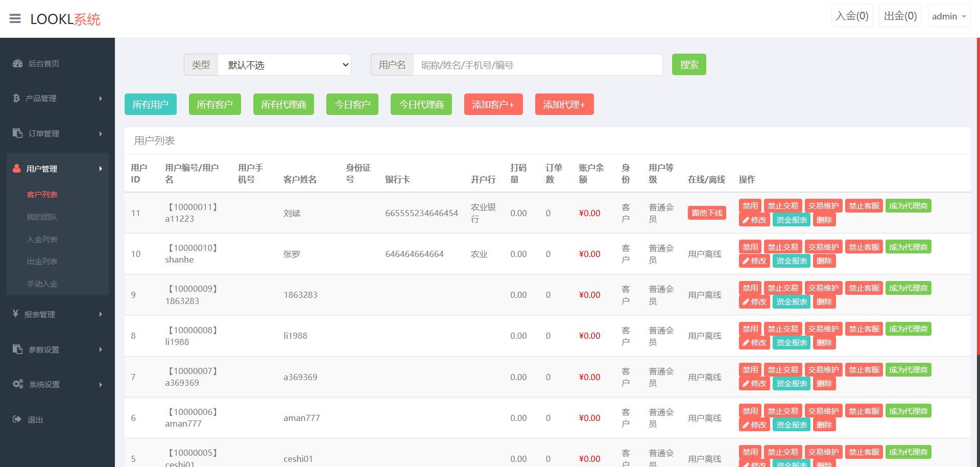This screenshot has width=980, height=467.
Task: Open the admin account dropdown
Action: click(948, 16)
